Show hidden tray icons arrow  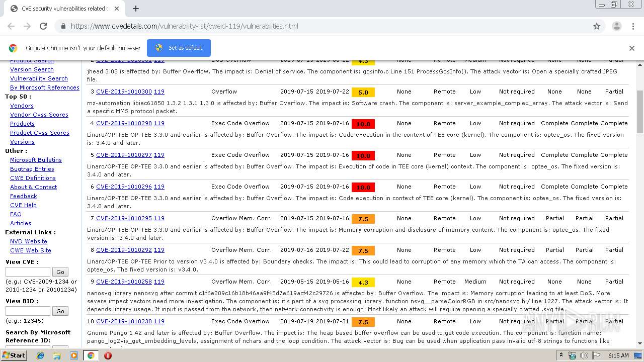(x=561, y=355)
